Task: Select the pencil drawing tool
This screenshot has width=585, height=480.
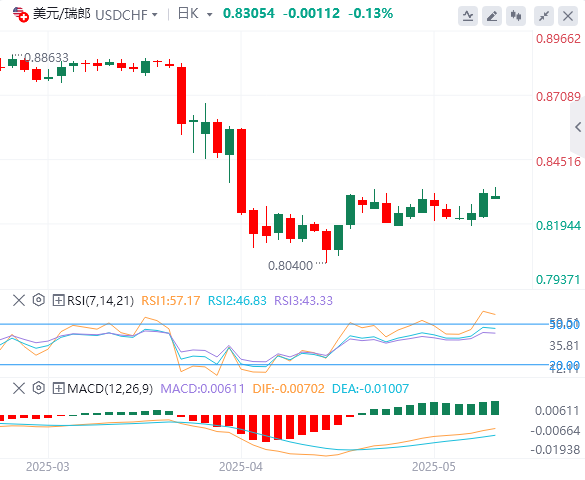Action: point(492,16)
